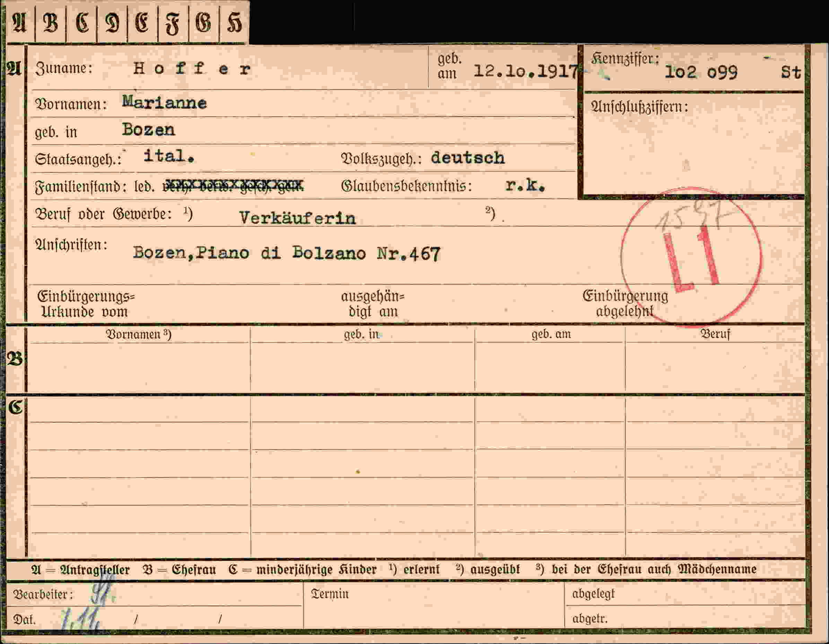Viewport: 829px width, 644px height.
Task: Click footnote '1) erlernt'
Action: click(x=414, y=569)
